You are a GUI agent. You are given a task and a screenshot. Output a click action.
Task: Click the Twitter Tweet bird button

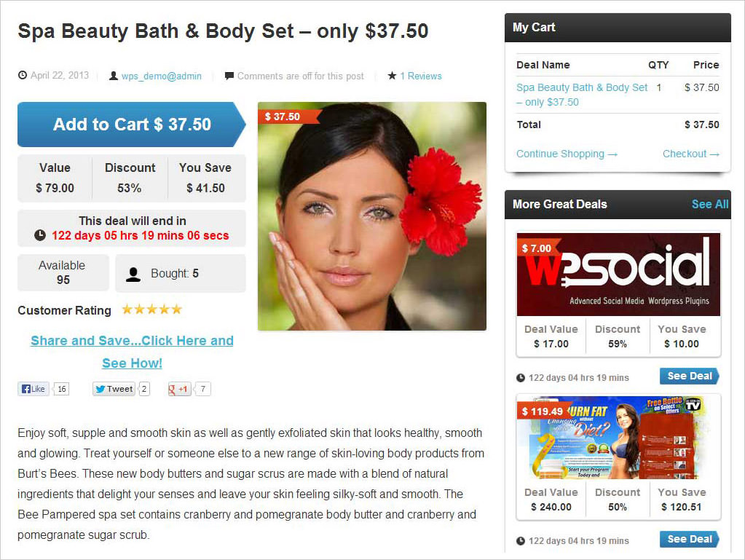pyautogui.click(x=114, y=389)
